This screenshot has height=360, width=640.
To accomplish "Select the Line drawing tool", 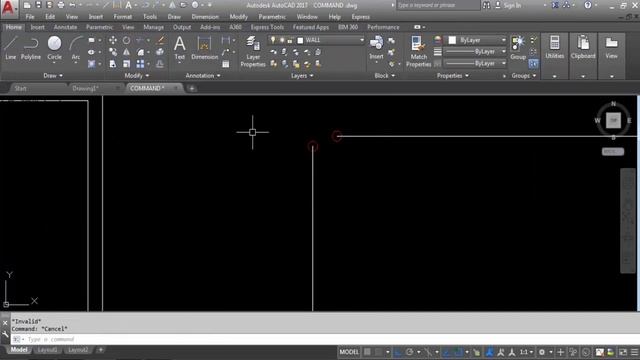I will point(11,48).
